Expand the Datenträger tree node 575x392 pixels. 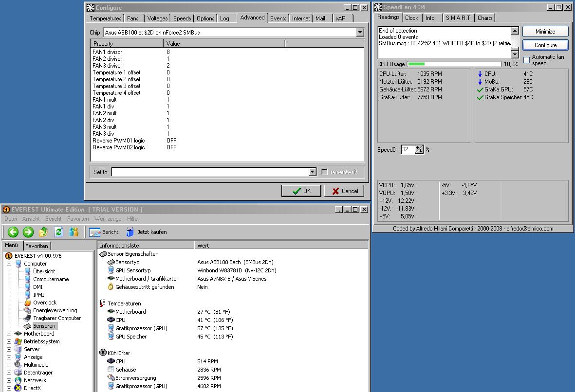pyautogui.click(x=9, y=373)
